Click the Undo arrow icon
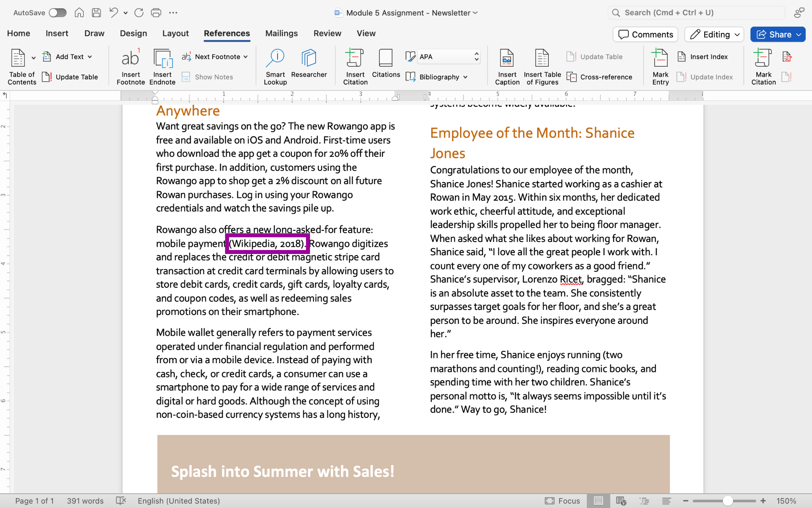812x508 pixels. point(113,13)
